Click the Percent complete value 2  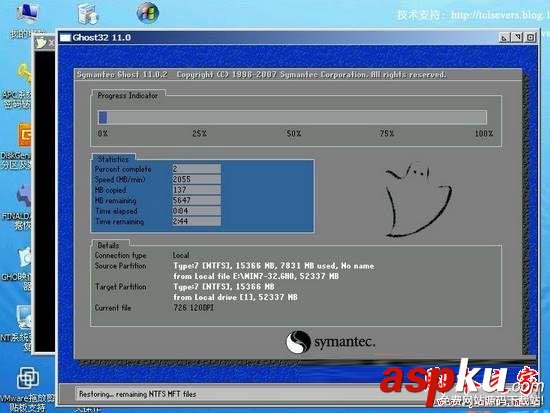(x=196, y=169)
